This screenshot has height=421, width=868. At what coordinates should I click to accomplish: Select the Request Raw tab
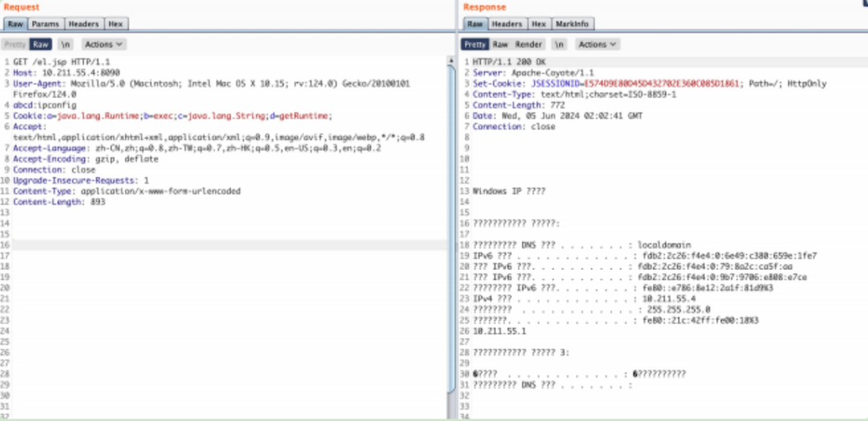click(x=15, y=24)
